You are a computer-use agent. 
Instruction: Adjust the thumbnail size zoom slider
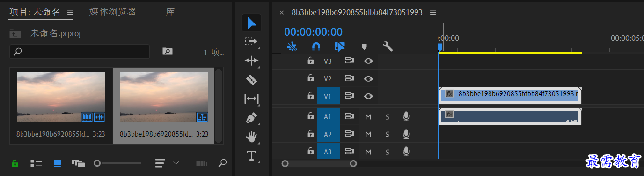pyautogui.click(x=117, y=163)
